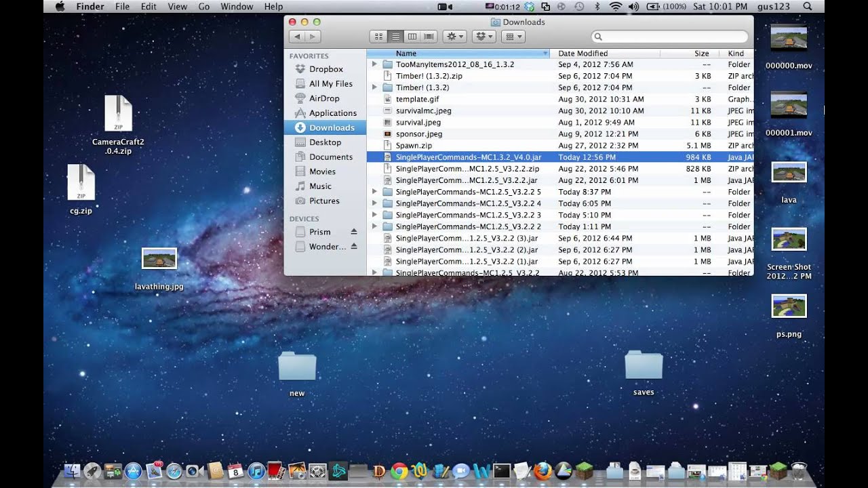This screenshot has height=488, width=868.
Task: Open the Arrange items dropdown in Finder toolbar
Action: (x=513, y=37)
